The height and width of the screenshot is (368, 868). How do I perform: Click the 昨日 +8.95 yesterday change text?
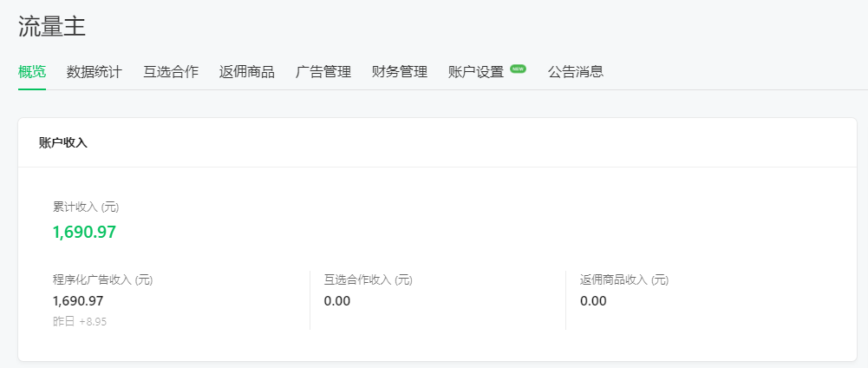point(80,321)
